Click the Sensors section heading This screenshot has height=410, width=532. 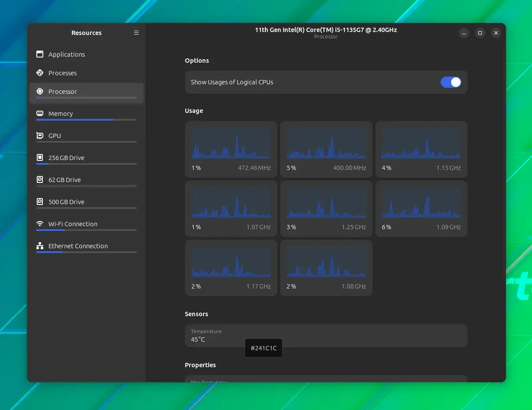197,314
